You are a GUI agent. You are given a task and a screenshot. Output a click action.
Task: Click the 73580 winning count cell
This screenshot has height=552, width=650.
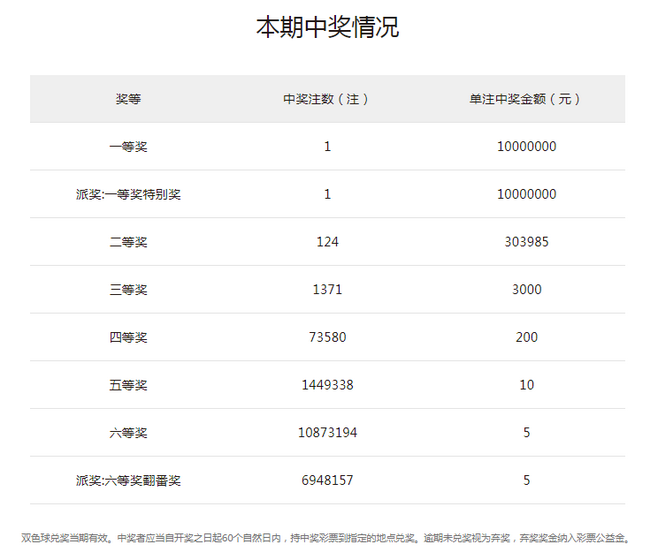click(x=327, y=338)
